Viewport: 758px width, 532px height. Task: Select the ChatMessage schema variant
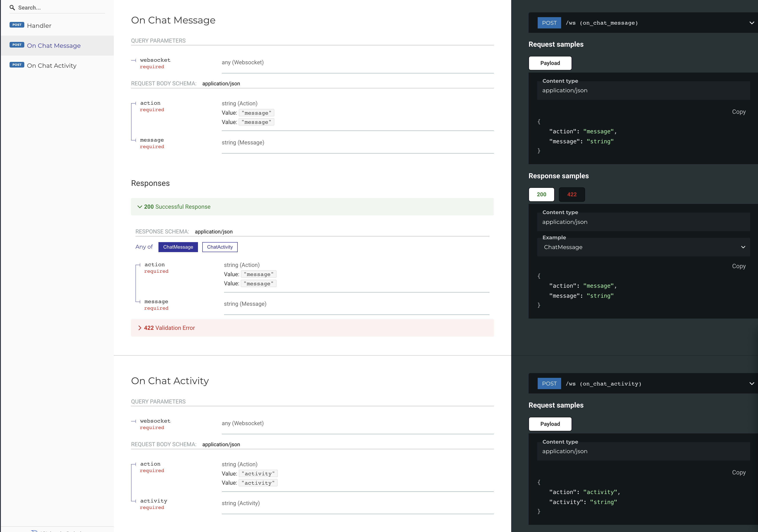point(178,247)
